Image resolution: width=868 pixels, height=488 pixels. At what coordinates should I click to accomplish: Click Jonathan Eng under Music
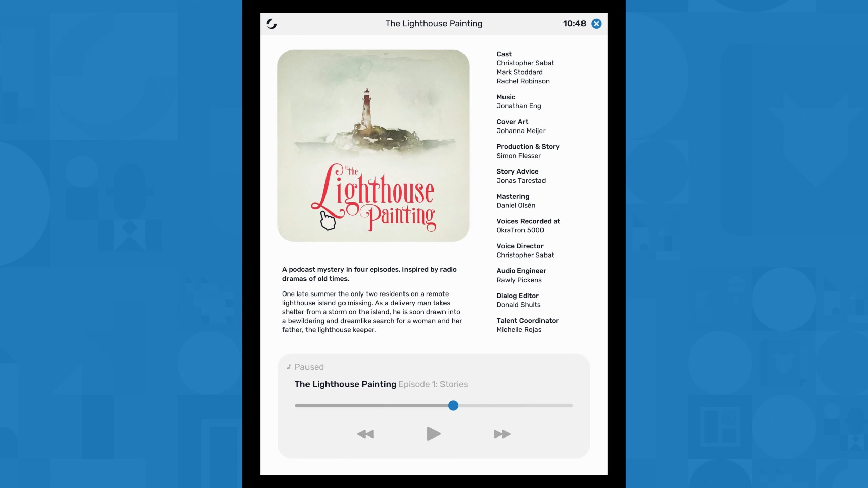[519, 106]
